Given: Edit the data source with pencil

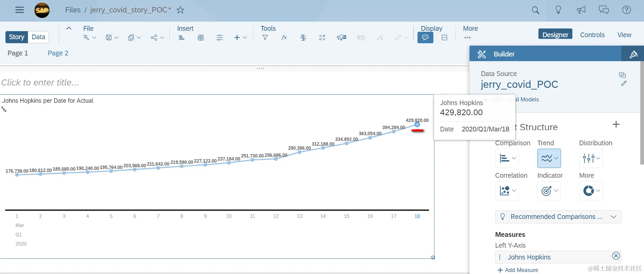Looking at the screenshot, I should coord(624,83).
